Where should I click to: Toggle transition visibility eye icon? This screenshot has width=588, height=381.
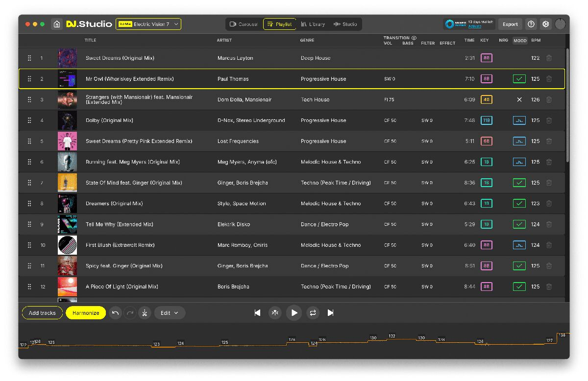[x=414, y=38]
